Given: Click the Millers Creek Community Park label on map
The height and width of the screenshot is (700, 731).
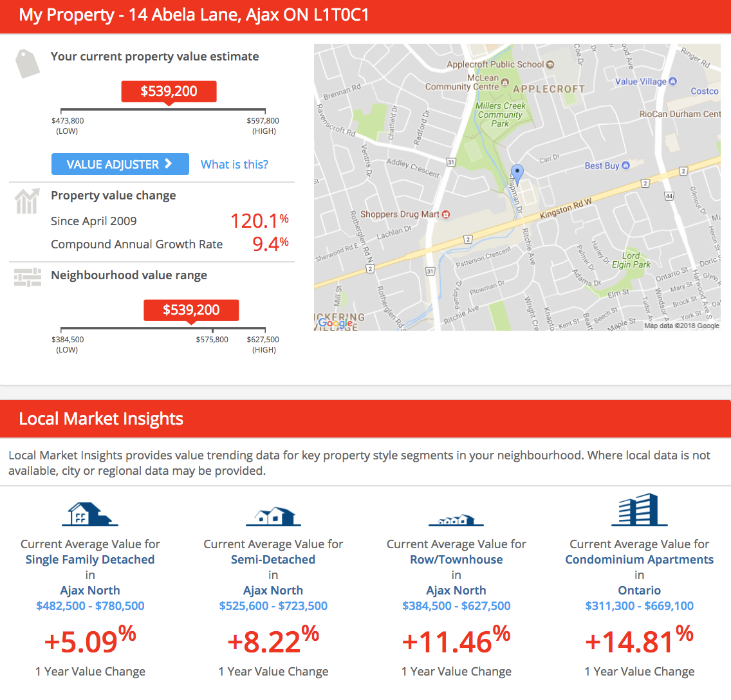Looking at the screenshot, I should [500, 115].
